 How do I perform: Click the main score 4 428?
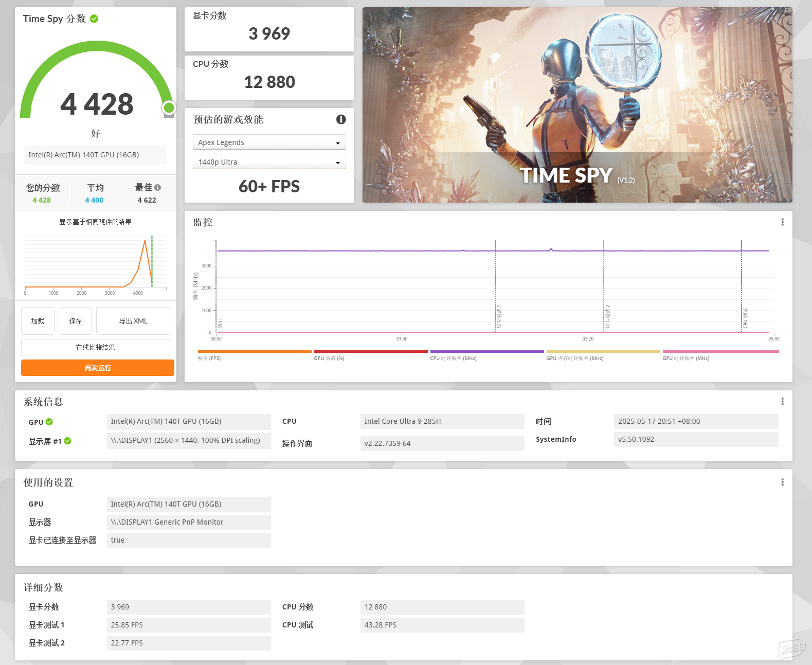[97, 104]
